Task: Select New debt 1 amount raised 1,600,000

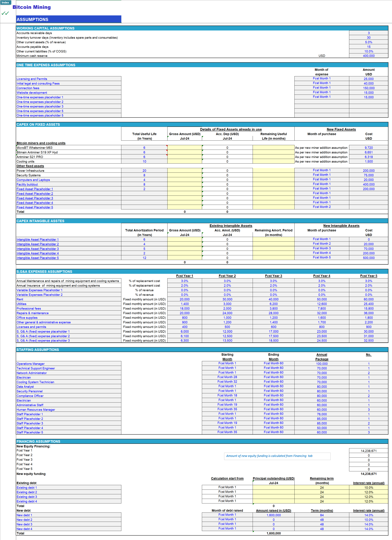Action: [273, 515]
